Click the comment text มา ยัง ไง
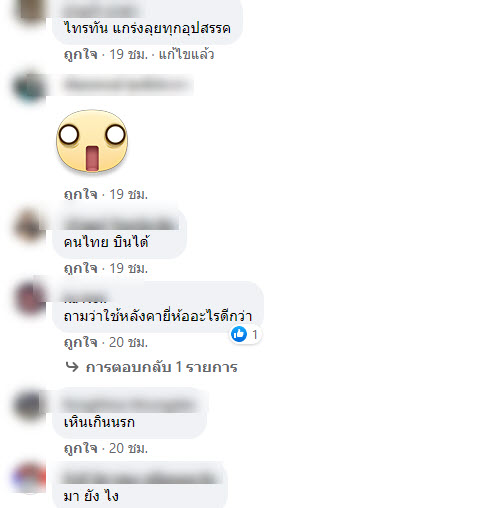The width and height of the screenshot is (486, 508). pyautogui.click(x=91, y=496)
